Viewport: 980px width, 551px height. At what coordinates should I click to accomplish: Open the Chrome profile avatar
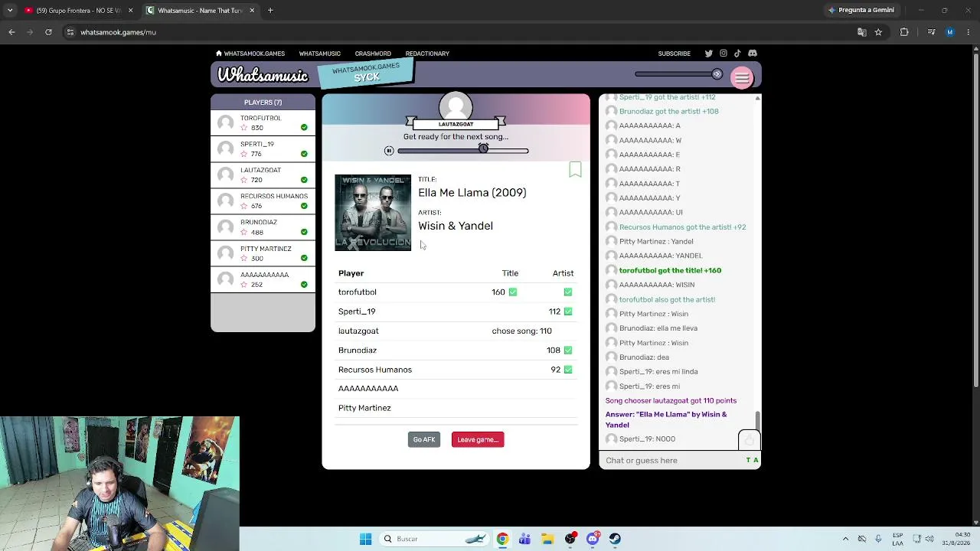tap(950, 32)
